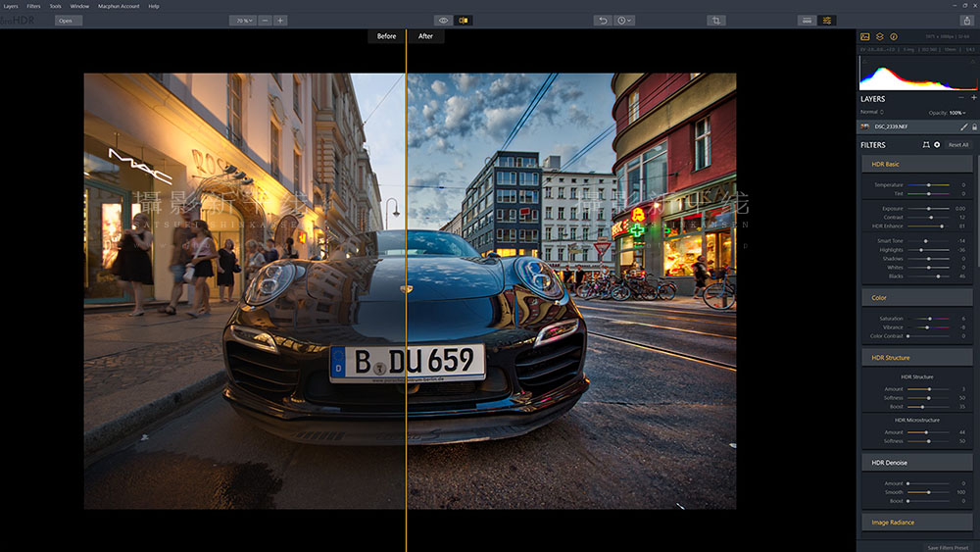Viewport: 980px width, 552px height.
Task: Click the layers stack icon atop side panel
Action: (879, 37)
